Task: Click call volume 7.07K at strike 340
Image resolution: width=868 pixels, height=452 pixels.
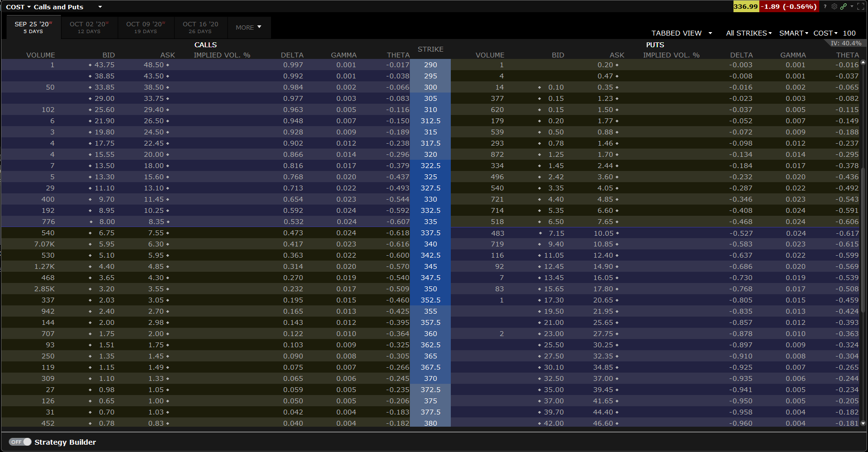Action: 44,244
